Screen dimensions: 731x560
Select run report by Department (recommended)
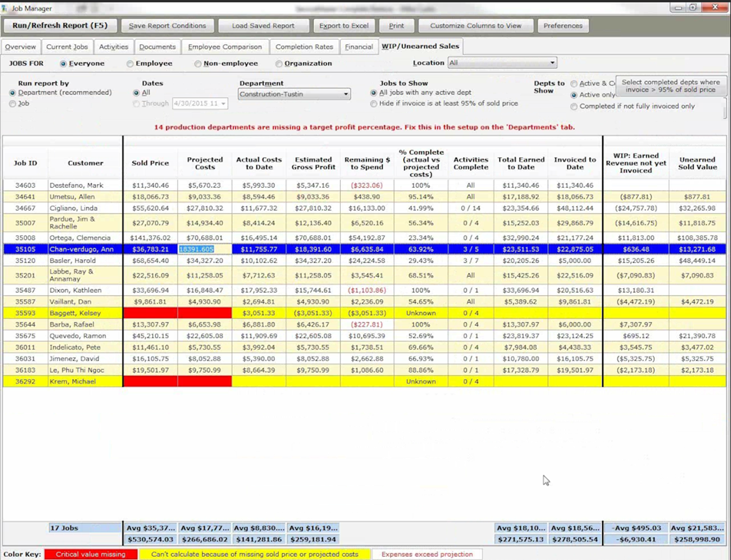click(x=12, y=93)
